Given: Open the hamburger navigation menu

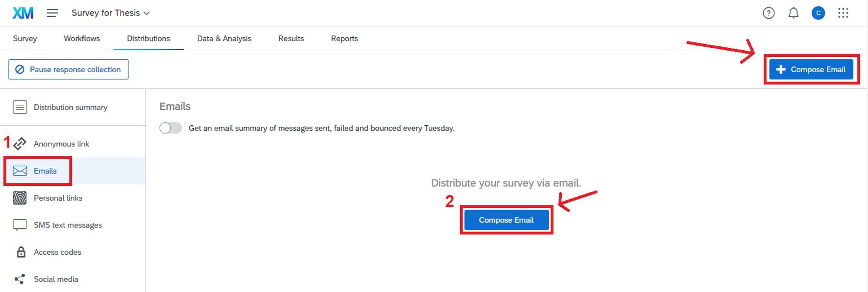Looking at the screenshot, I should (x=52, y=13).
